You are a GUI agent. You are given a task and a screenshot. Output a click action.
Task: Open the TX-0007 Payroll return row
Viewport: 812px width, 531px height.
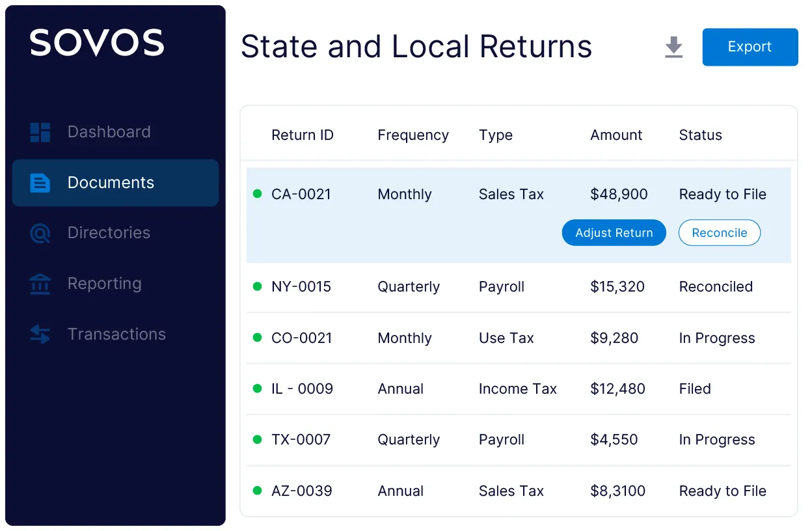click(501, 440)
